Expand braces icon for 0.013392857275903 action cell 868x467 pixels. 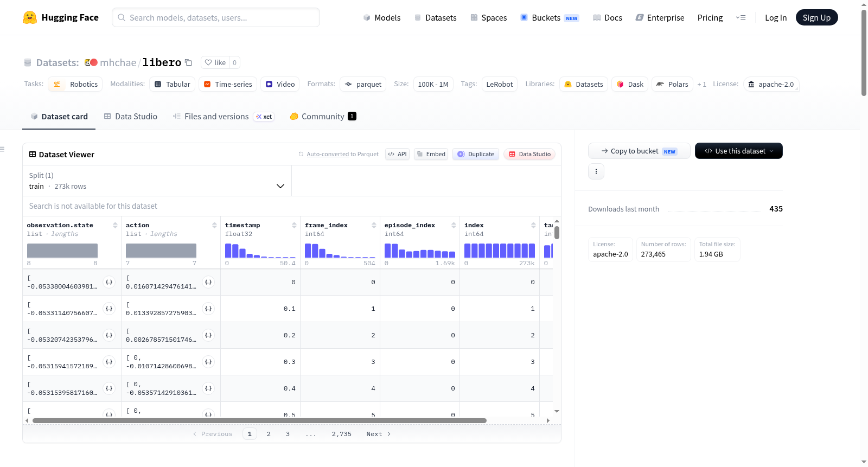click(208, 309)
